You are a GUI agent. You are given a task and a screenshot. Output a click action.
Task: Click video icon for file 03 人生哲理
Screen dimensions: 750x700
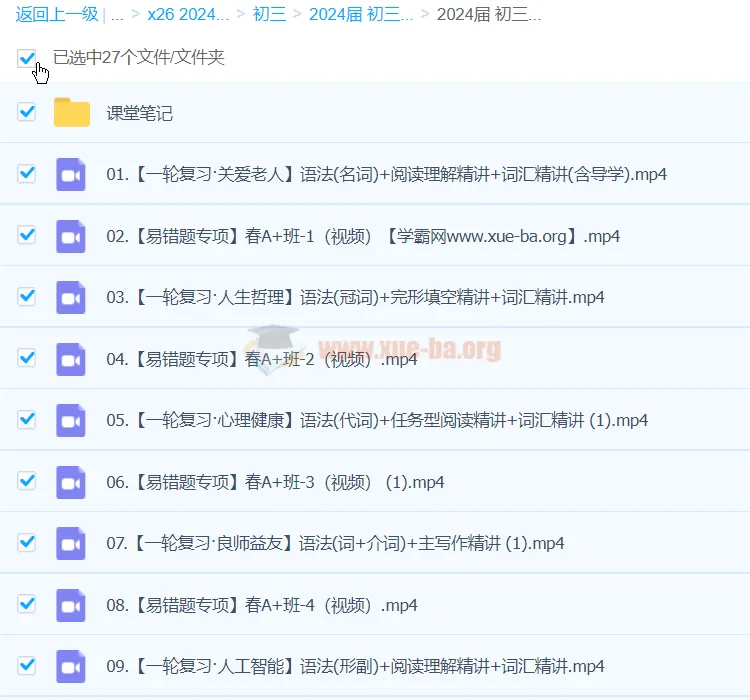[71, 297]
